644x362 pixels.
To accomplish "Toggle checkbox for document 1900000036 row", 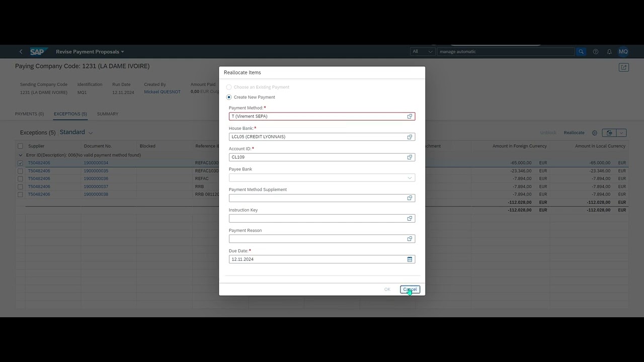I will tap(20, 178).
